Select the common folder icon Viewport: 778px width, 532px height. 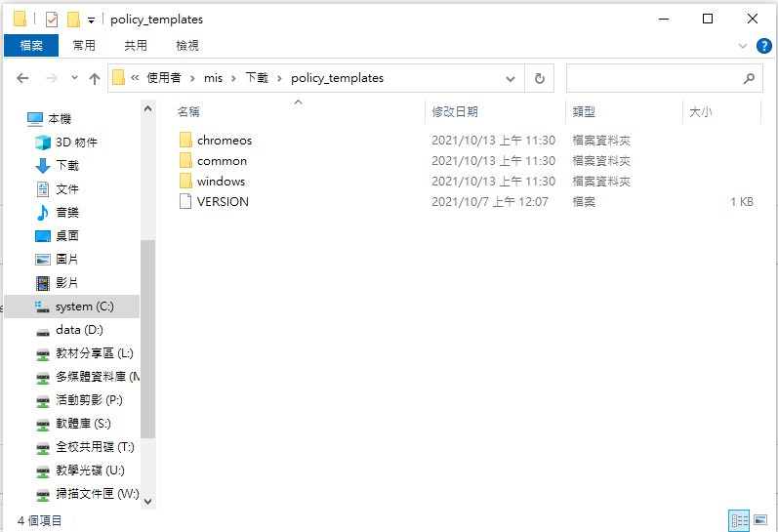tap(185, 161)
